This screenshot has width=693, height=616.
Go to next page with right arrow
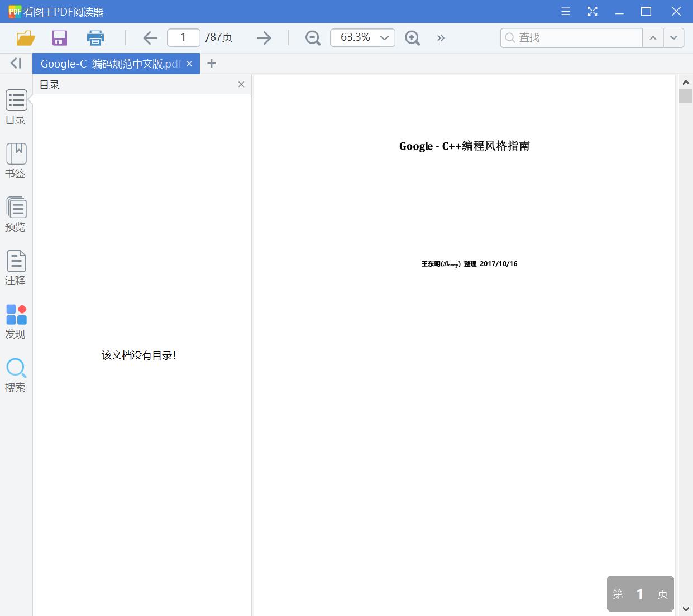[263, 37]
